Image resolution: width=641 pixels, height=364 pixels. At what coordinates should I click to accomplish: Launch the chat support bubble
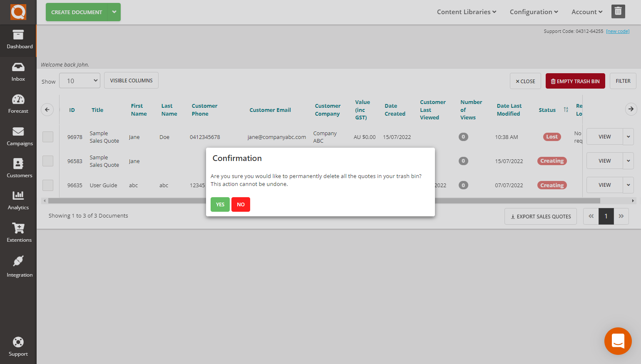(x=618, y=341)
